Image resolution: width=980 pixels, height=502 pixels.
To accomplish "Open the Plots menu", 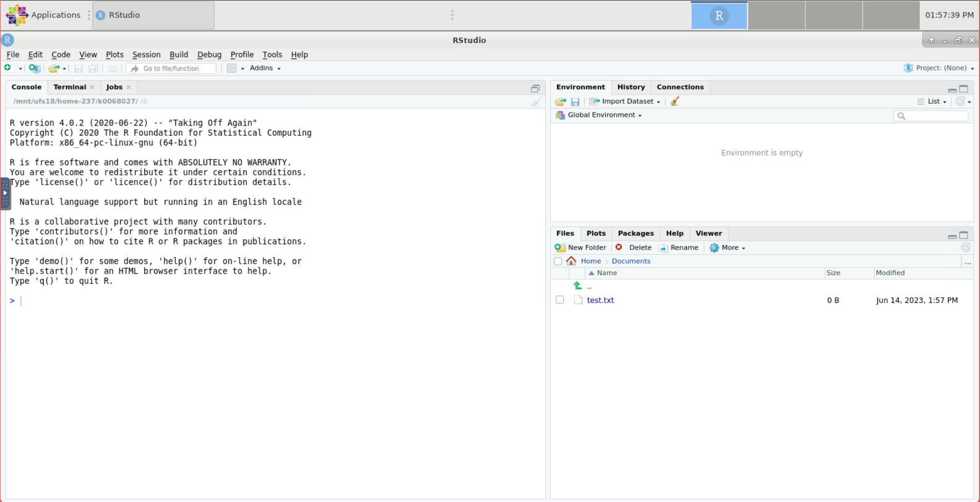I will pyautogui.click(x=115, y=55).
